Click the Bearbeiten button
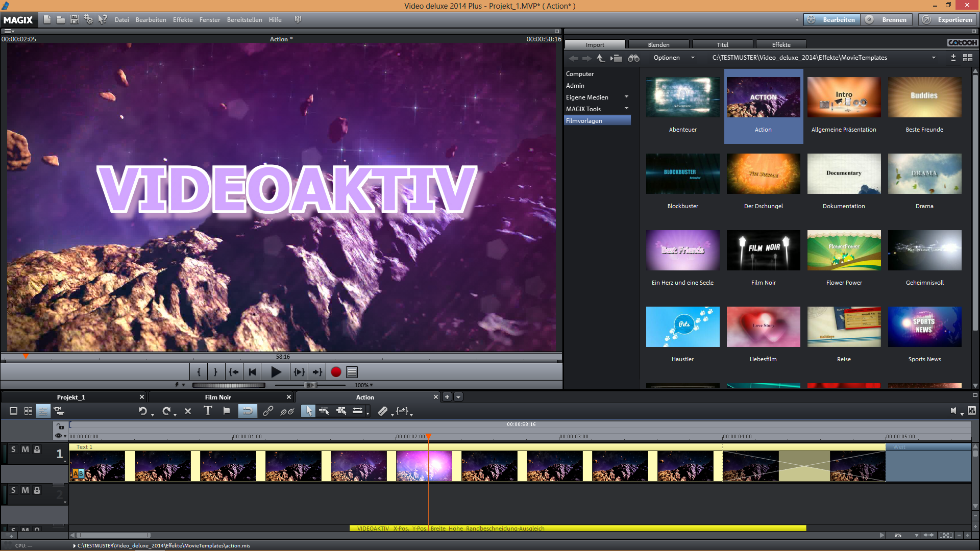 [x=832, y=20]
